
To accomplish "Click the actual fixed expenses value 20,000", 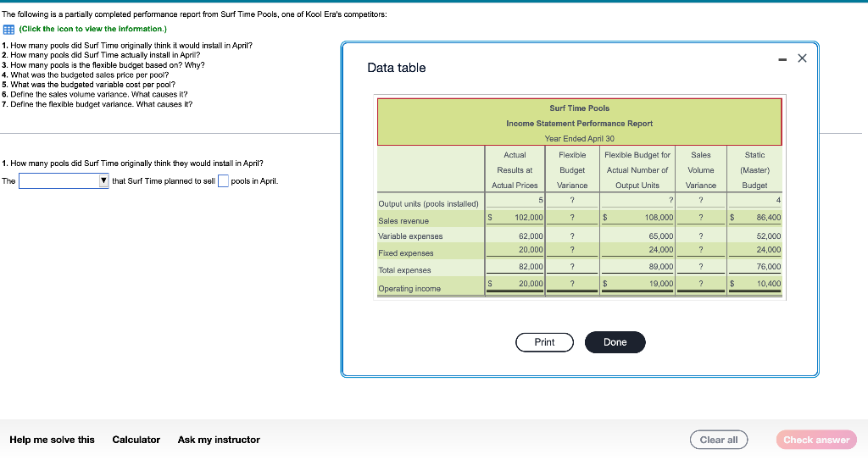I will click(531, 250).
